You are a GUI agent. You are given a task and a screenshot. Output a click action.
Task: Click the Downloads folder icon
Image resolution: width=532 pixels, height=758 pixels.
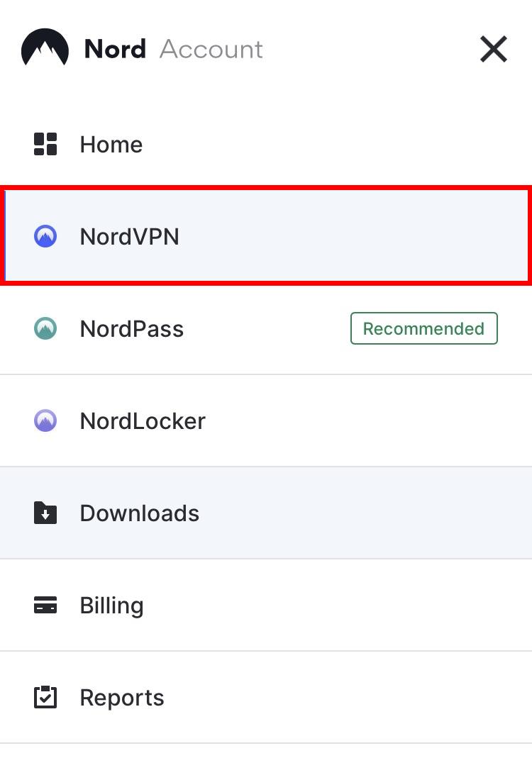pos(45,513)
